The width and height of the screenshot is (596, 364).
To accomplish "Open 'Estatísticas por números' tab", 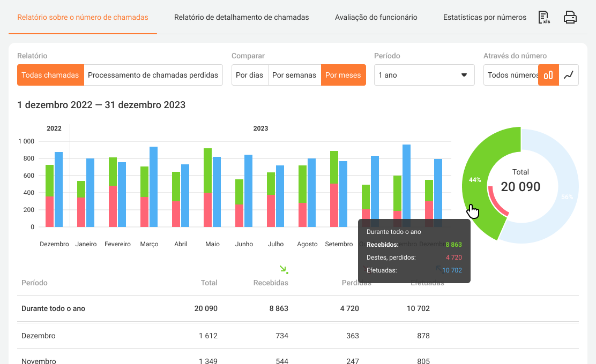I will 485,17.
